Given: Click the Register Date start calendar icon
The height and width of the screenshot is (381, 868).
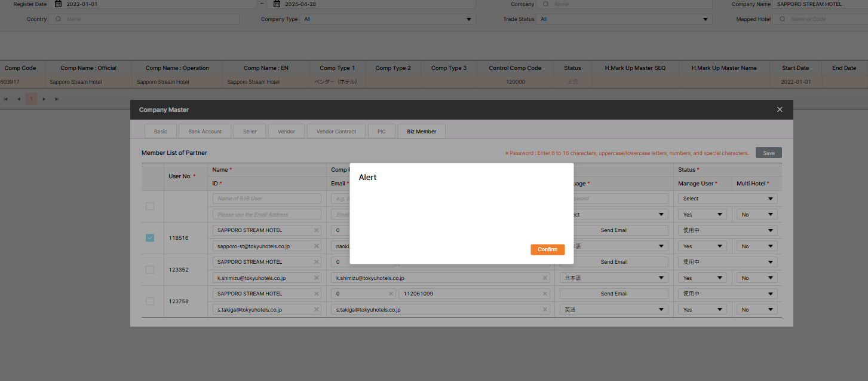Looking at the screenshot, I should point(58,4).
